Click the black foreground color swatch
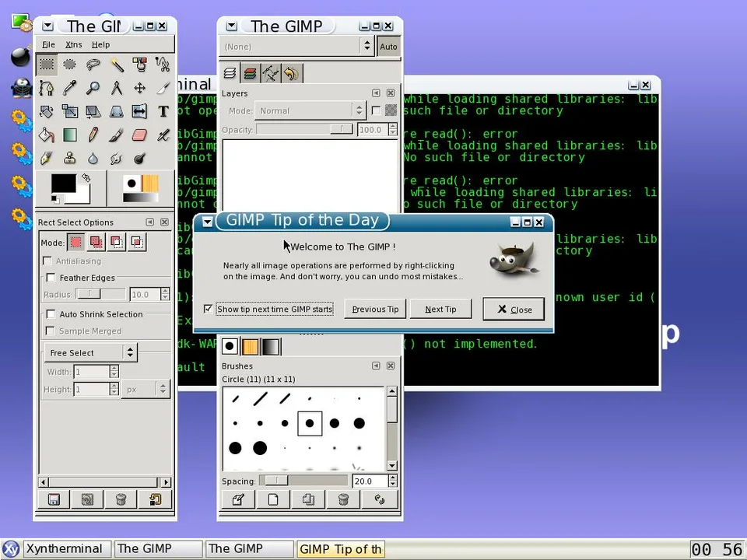The height and width of the screenshot is (560, 747). [64, 184]
